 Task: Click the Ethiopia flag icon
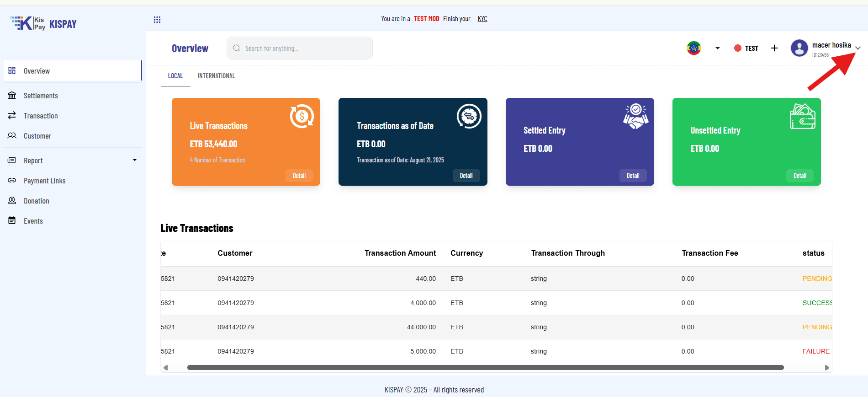(694, 48)
